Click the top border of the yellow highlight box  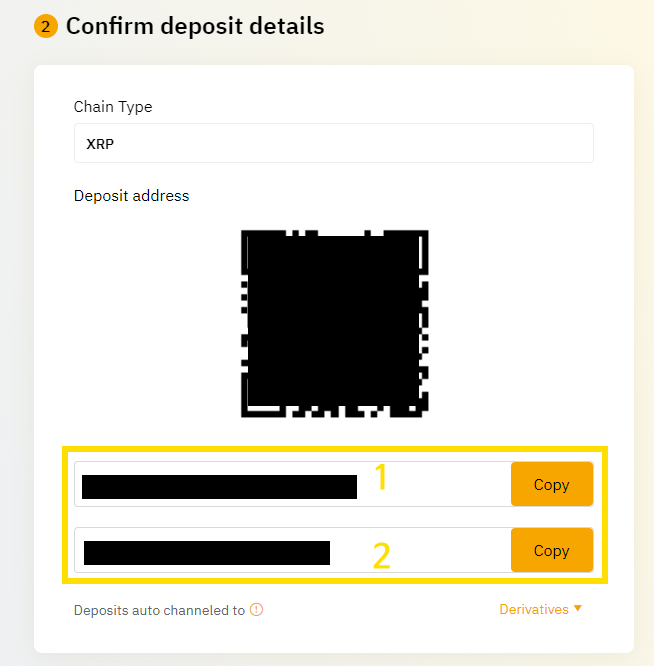(x=335, y=449)
